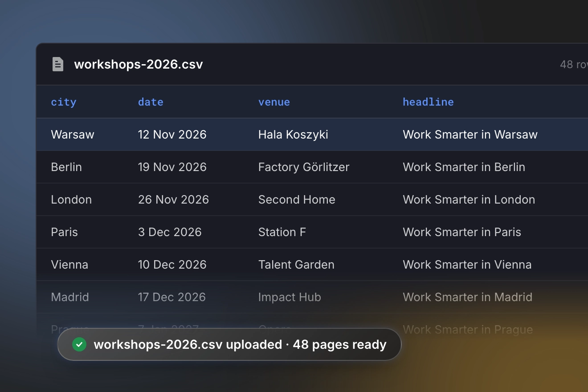
Task: Select the London city cell
Action: (71, 200)
